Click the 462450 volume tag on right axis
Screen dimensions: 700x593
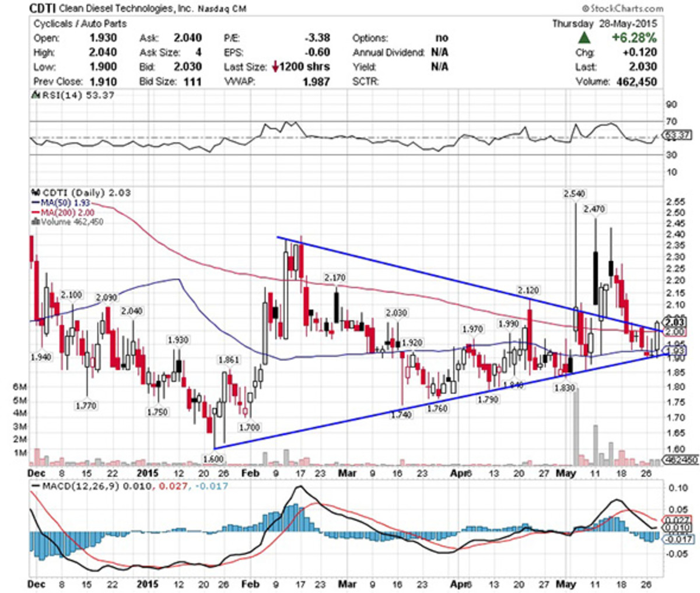(681, 460)
